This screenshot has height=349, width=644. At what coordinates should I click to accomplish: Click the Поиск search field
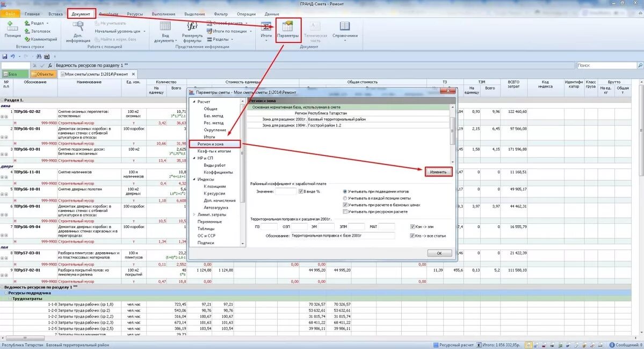coord(606,66)
